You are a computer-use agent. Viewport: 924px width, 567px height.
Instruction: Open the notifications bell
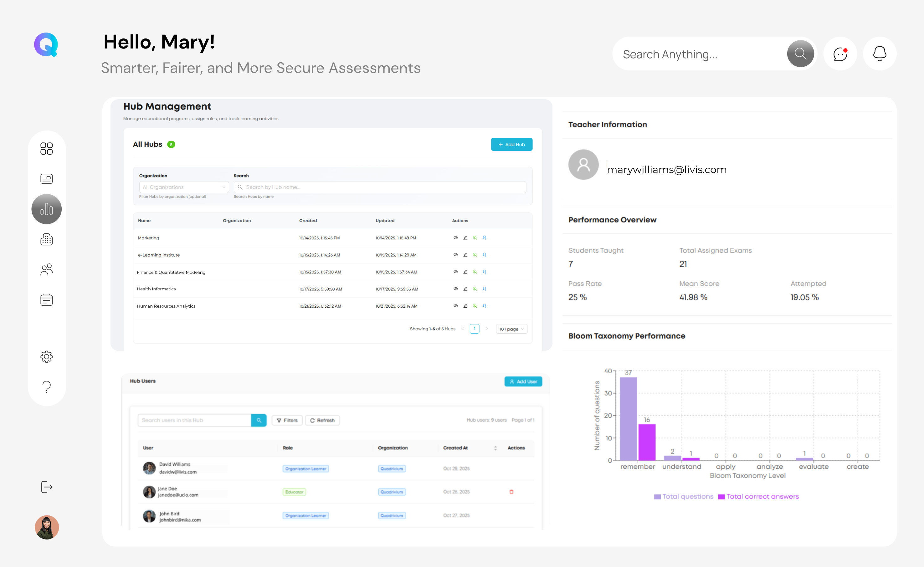(879, 54)
